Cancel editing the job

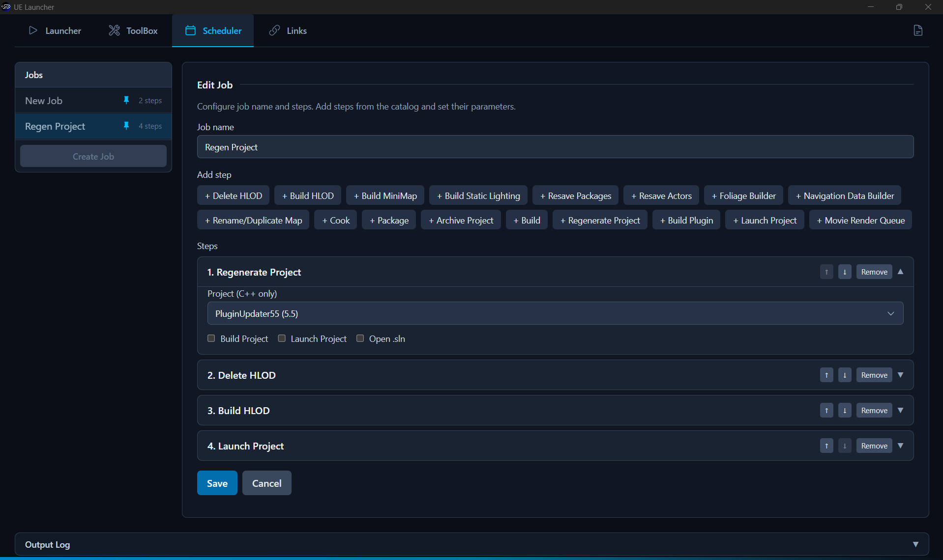[267, 483]
